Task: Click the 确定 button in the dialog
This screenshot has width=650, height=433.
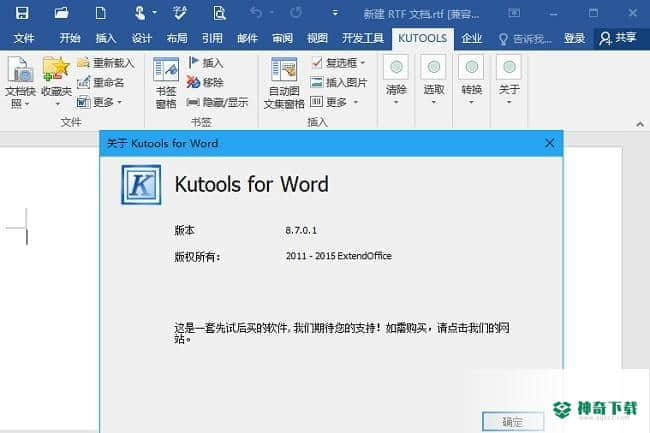Action: click(x=513, y=422)
